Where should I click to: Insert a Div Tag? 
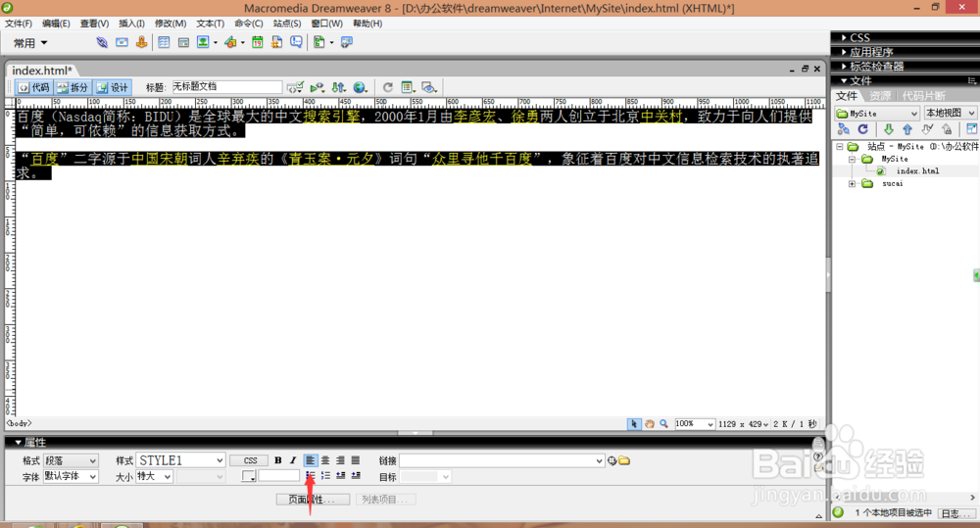pyautogui.click(x=183, y=42)
